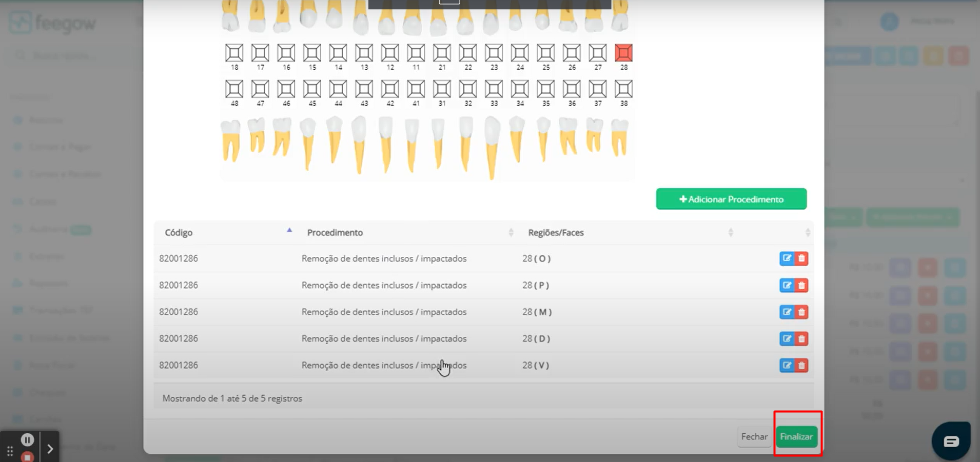This screenshot has height=462, width=980.
Task: Click lower canine tooth image below 33
Action: [492, 147]
